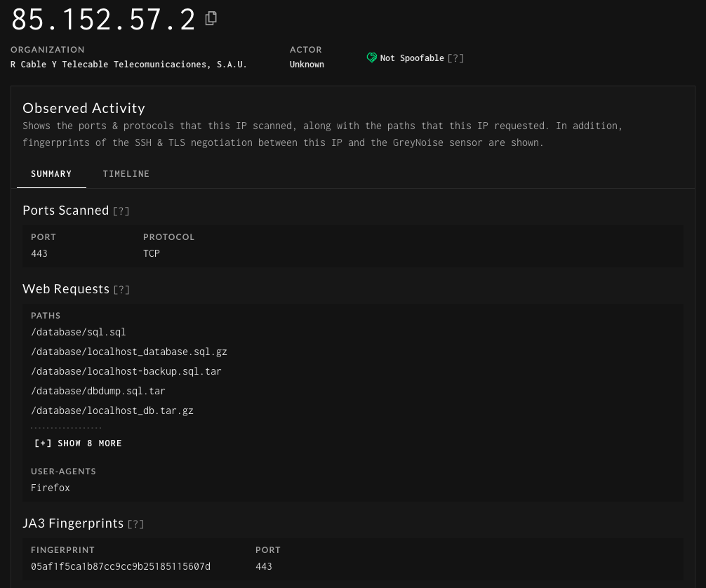Open the Web Requests help [?]
706x588 pixels.
click(x=121, y=290)
